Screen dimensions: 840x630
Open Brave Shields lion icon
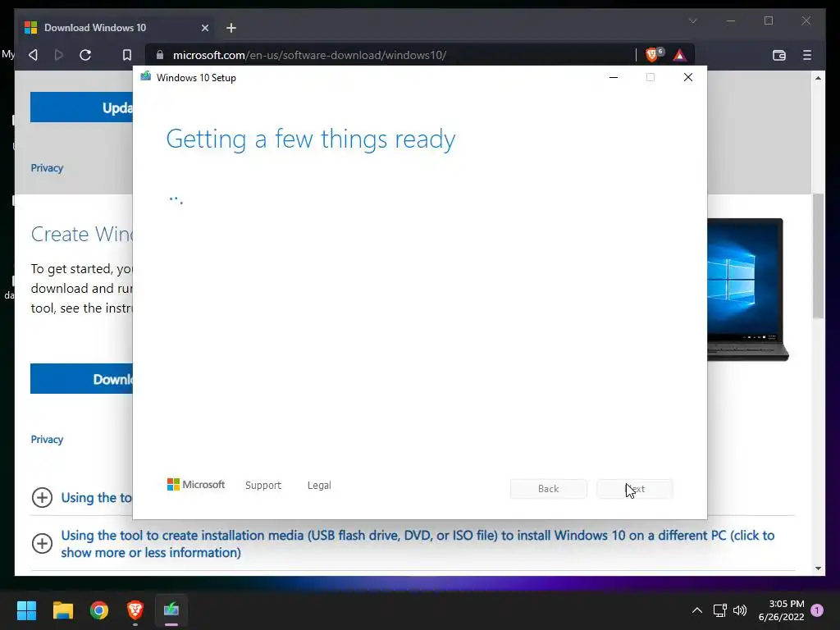pyautogui.click(x=652, y=55)
